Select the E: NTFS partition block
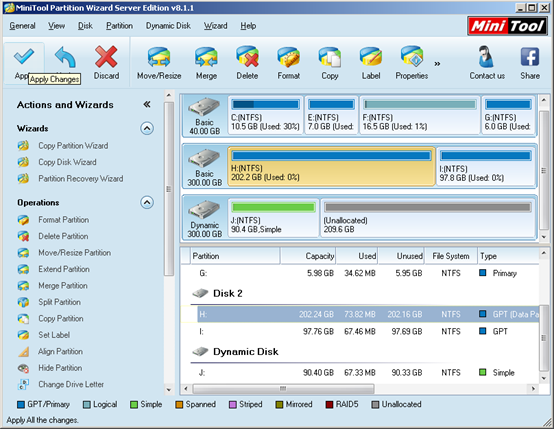554x429 pixels. click(x=331, y=115)
